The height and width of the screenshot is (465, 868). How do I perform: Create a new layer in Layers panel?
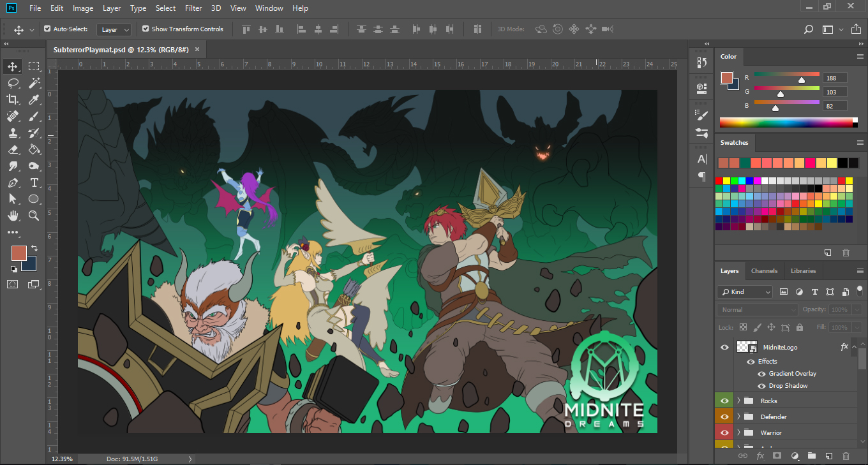click(828, 456)
